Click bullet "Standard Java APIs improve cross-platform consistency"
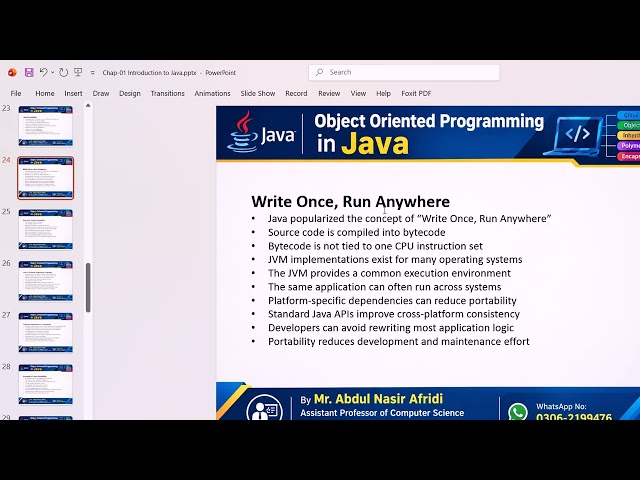Image resolution: width=640 pixels, height=480 pixels. tap(394, 314)
